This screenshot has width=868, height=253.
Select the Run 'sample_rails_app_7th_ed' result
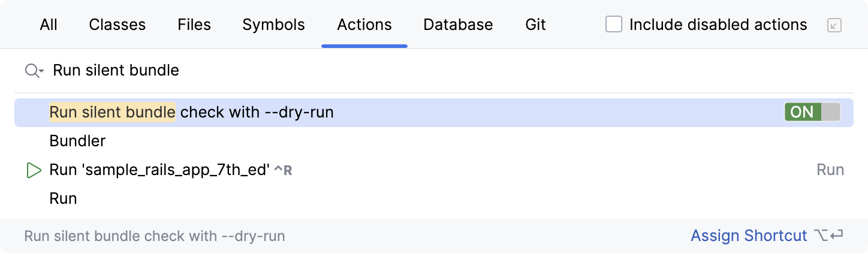coord(159,170)
